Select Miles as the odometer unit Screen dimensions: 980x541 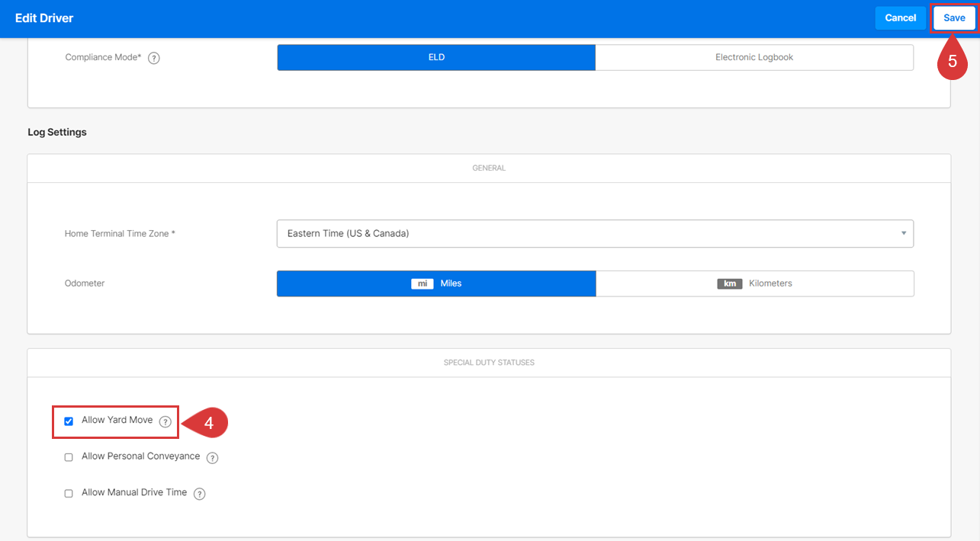pos(436,283)
